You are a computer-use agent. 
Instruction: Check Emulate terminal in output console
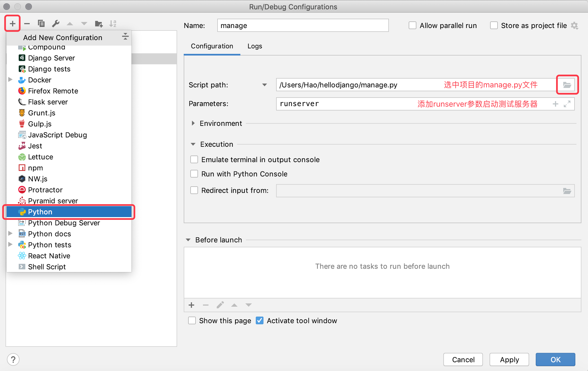194,160
